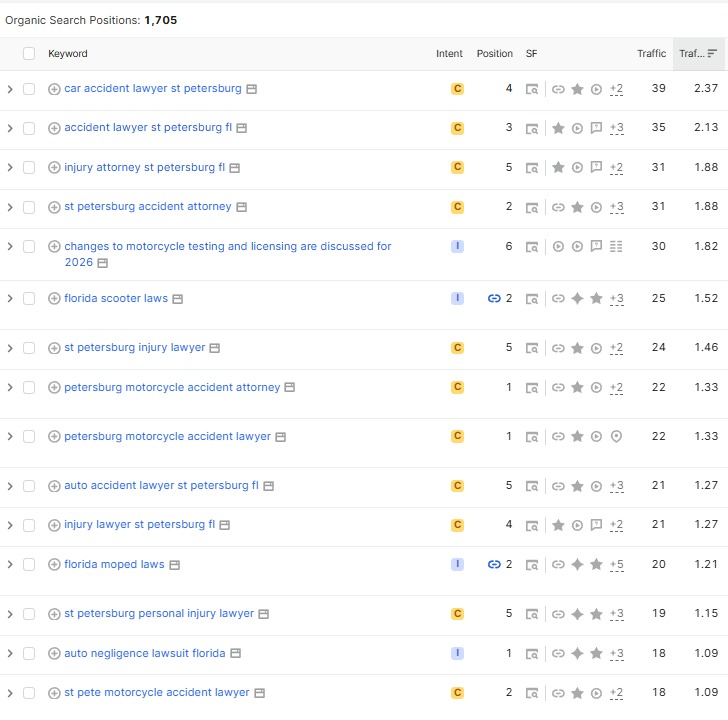Click the list snippet icon in 'changes to motorcycle testing' row

(x=616, y=246)
